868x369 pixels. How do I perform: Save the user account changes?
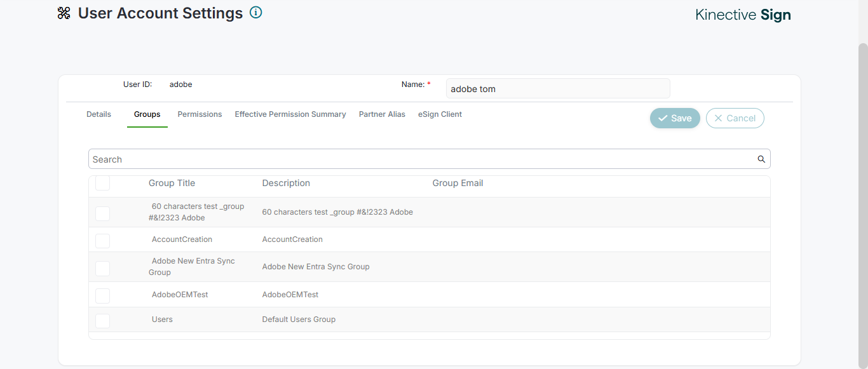pos(675,118)
